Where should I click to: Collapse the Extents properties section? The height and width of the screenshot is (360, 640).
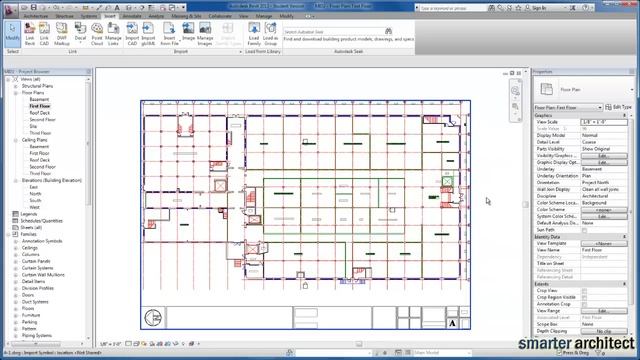pyautogui.click(x=624, y=284)
